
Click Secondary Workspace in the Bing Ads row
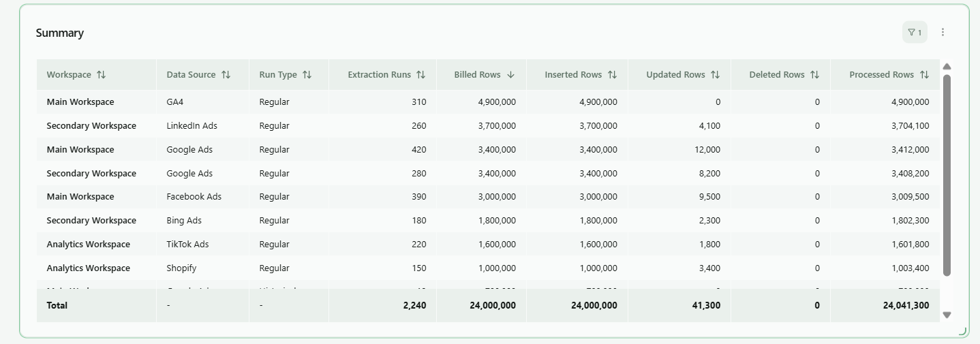[91, 221]
